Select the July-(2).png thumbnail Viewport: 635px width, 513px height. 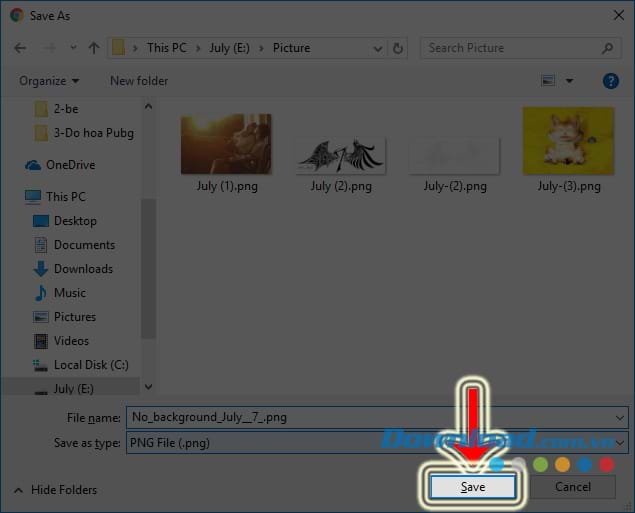tap(455, 155)
